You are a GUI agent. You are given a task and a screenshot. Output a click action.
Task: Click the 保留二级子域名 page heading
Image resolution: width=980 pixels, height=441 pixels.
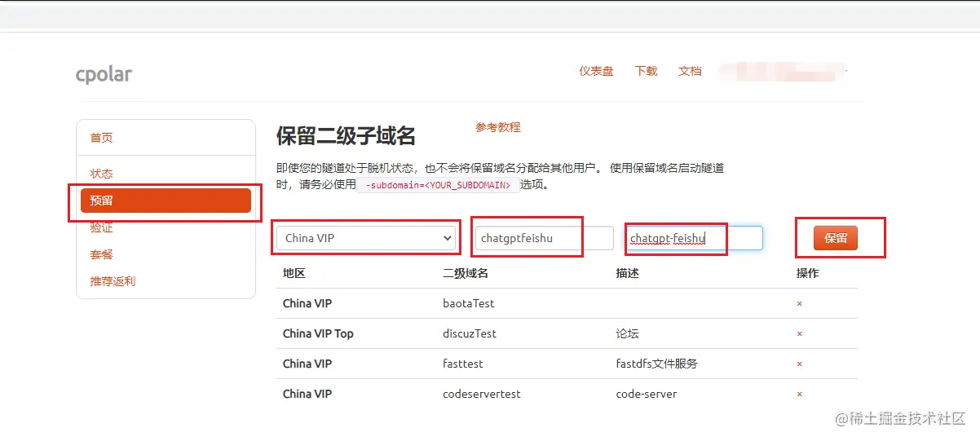[x=347, y=135]
